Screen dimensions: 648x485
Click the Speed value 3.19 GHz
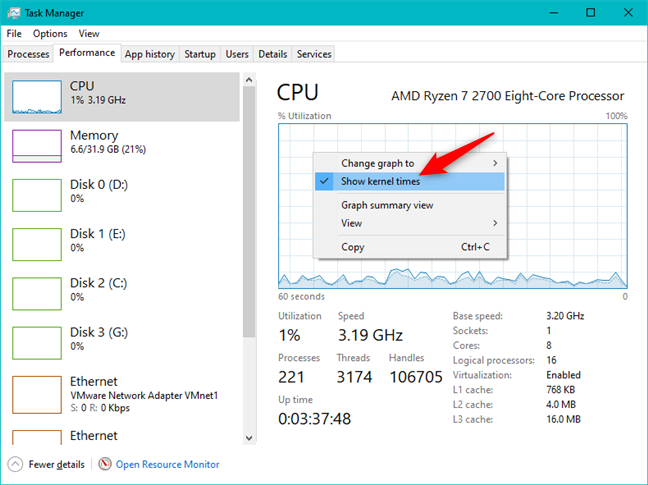click(370, 335)
